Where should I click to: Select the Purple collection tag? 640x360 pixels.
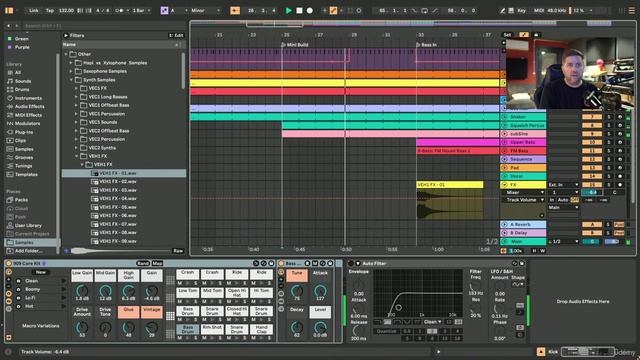pyautogui.click(x=22, y=47)
